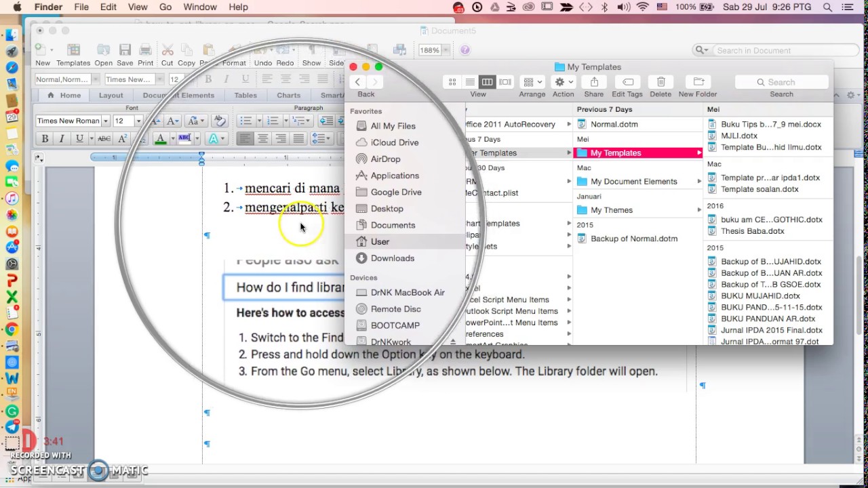Viewport: 868px width, 488px height.
Task: Click the Finder Search field
Action: click(x=781, y=82)
